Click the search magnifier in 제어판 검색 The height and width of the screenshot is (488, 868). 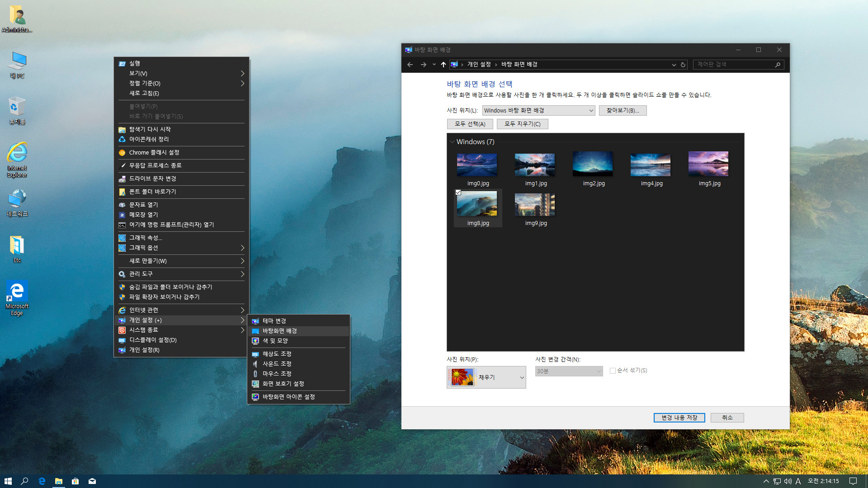[x=778, y=65]
